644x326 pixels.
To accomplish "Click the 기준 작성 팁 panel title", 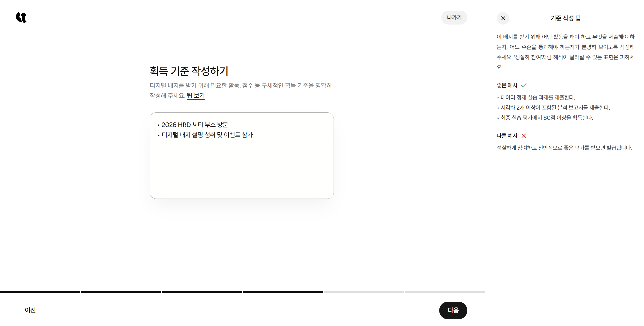I will [x=565, y=18].
